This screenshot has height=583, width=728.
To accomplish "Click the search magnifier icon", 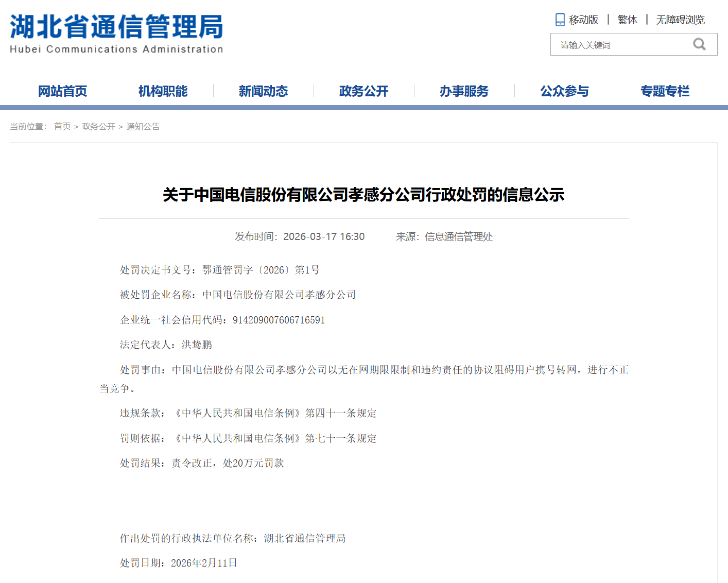I will coord(699,44).
